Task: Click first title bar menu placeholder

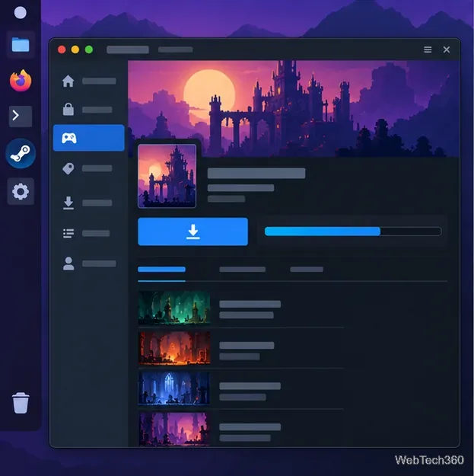Action: tap(128, 50)
